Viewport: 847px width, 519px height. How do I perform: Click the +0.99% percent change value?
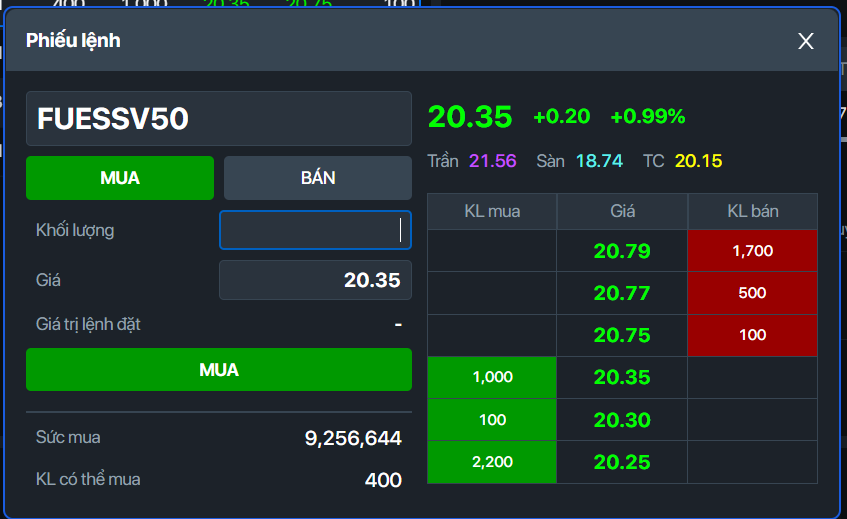coord(648,116)
